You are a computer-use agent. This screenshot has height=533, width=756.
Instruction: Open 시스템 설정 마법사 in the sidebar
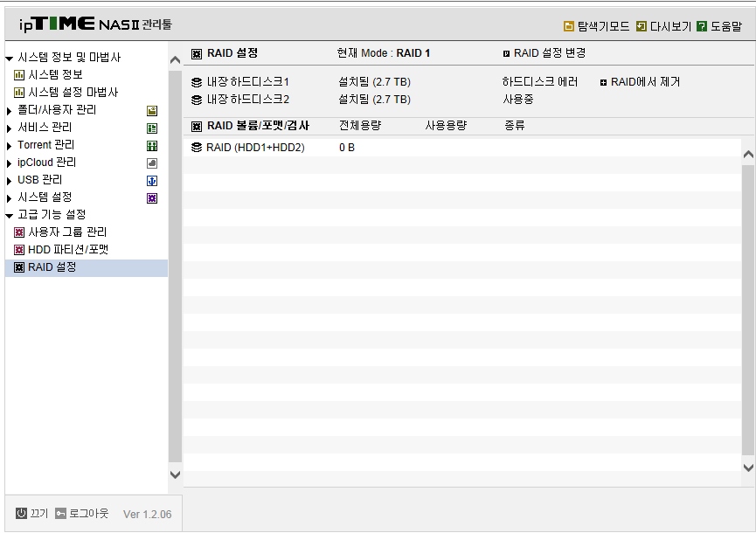tap(73, 92)
